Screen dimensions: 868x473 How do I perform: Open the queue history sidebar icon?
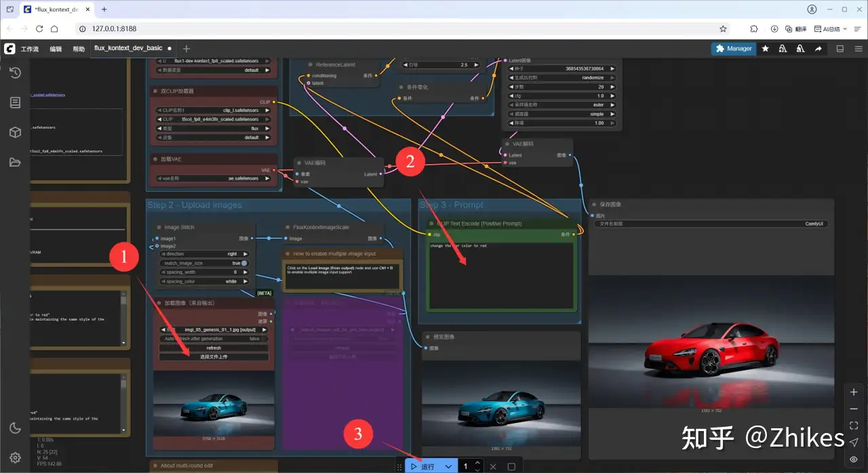[15, 73]
